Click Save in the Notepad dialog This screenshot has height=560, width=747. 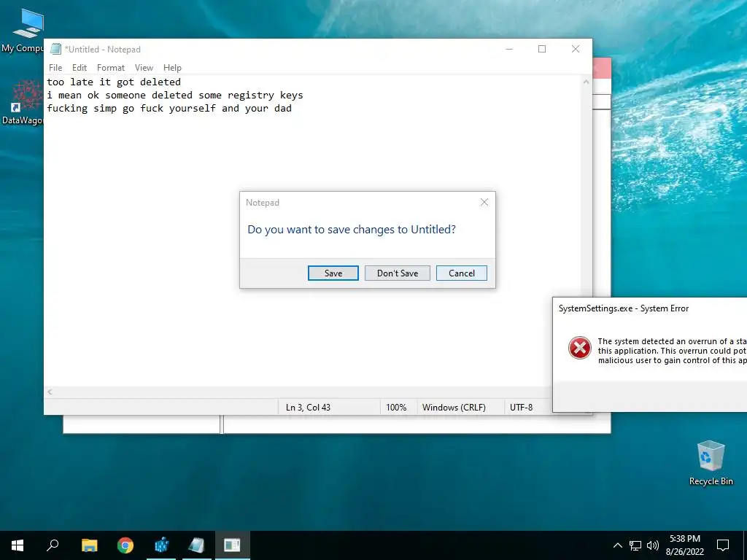(x=333, y=273)
